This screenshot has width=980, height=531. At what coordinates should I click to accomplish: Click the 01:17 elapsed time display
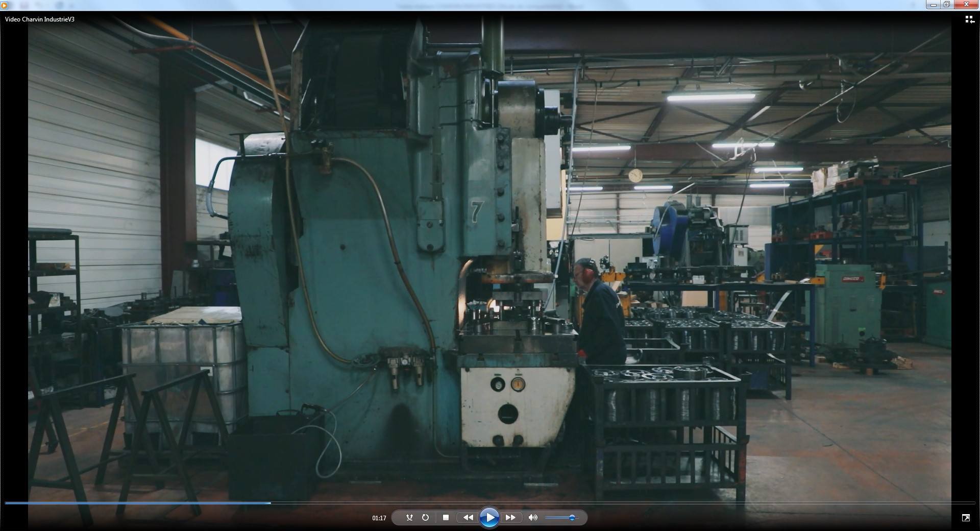coord(379,518)
